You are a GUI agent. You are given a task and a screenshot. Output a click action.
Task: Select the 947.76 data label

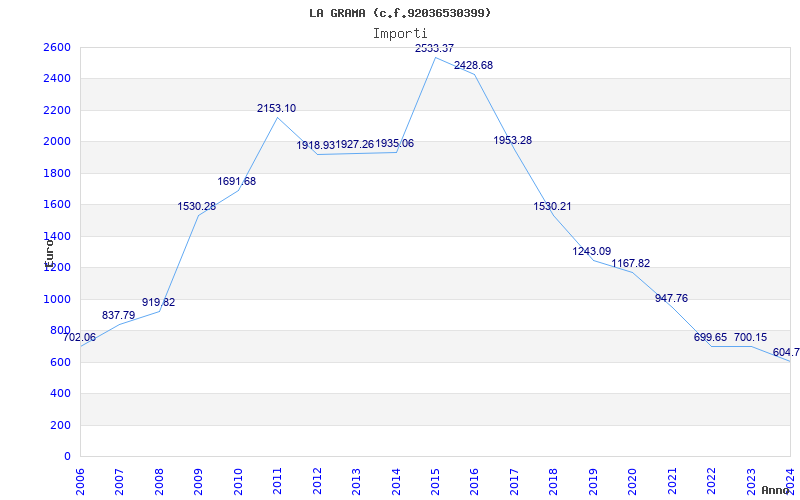point(671,298)
